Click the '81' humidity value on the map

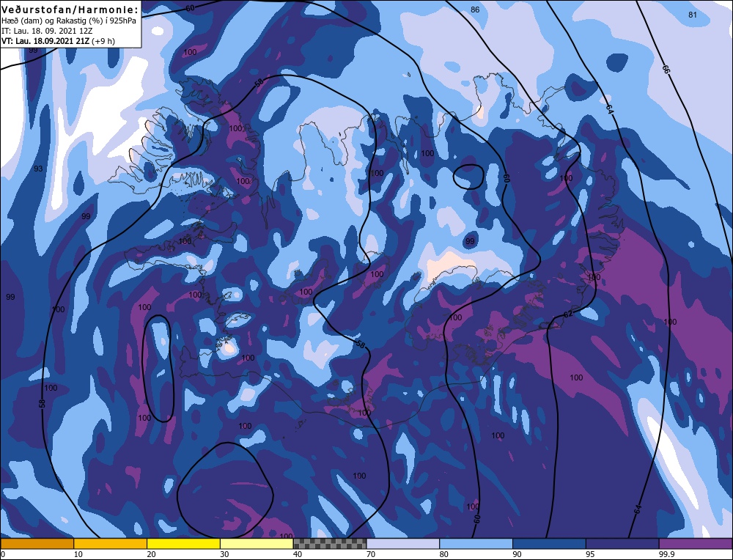click(693, 15)
